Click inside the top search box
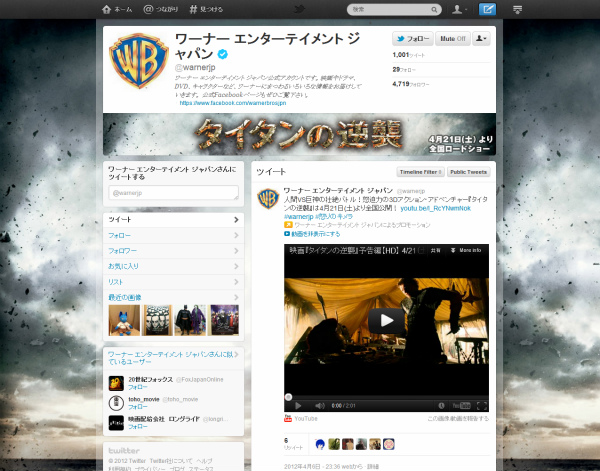This screenshot has width=600, height=471. click(x=390, y=10)
